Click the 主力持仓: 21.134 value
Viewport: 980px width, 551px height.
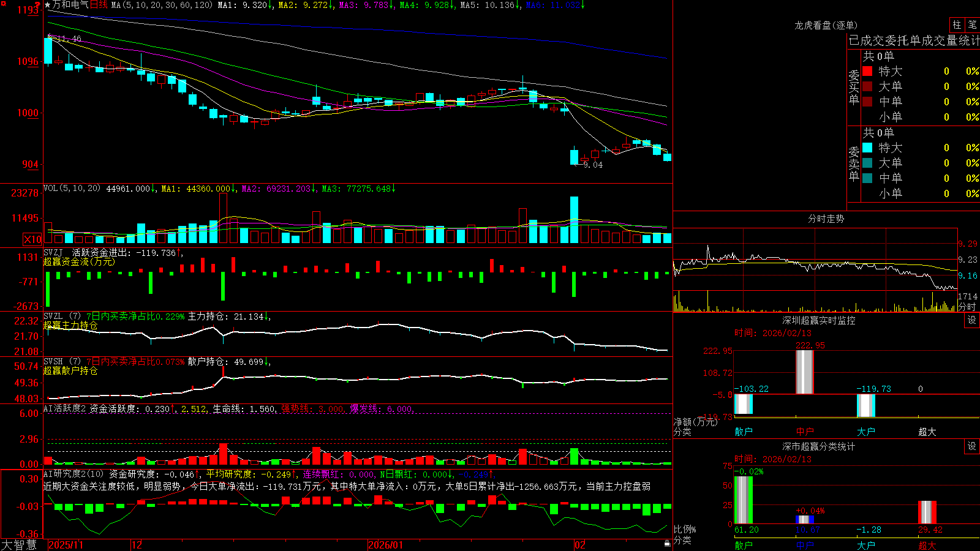(x=225, y=317)
